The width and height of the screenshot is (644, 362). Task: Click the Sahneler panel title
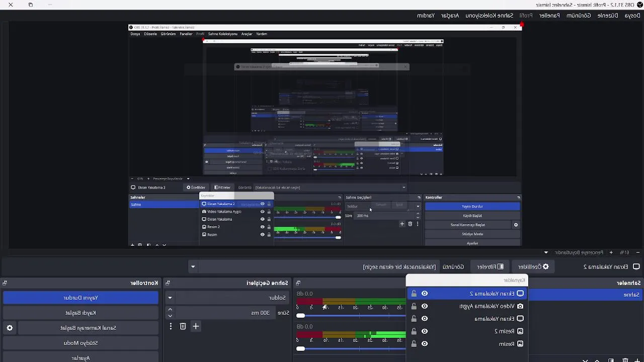628,283
